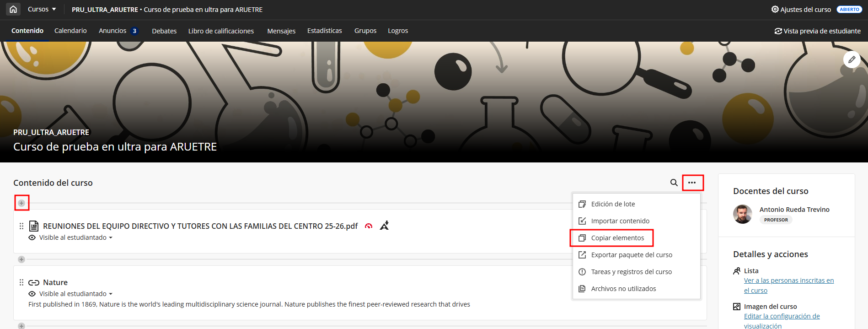Viewport: 868px width, 329px height.
Task: Select Copiar elementos from the menu
Action: (617, 238)
